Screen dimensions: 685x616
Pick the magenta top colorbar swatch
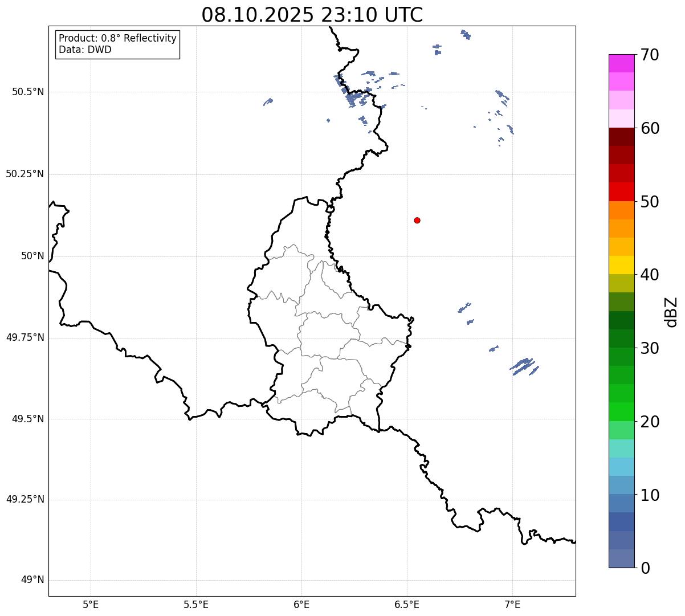[x=621, y=63]
